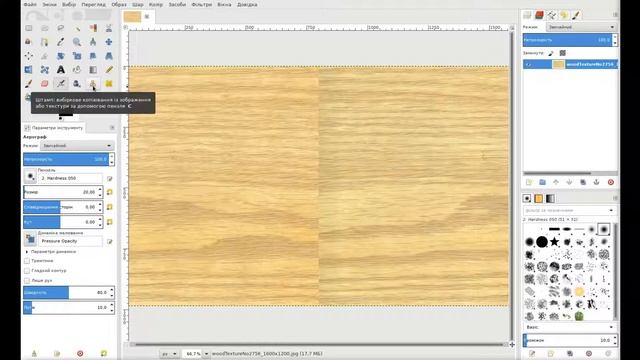Switch to the Patterns tab in brushes dock
Image resolution: width=640 pixels, height=360 pixels.
click(x=539, y=198)
